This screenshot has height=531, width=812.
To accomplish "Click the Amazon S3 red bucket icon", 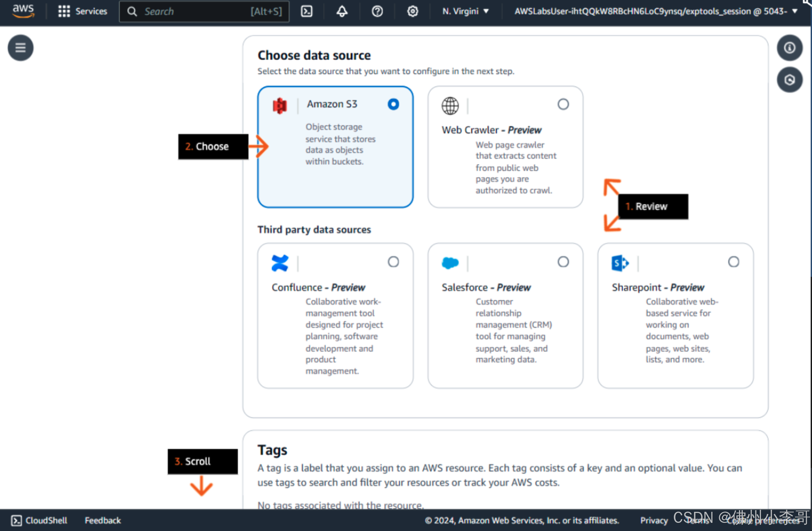I will [280, 106].
